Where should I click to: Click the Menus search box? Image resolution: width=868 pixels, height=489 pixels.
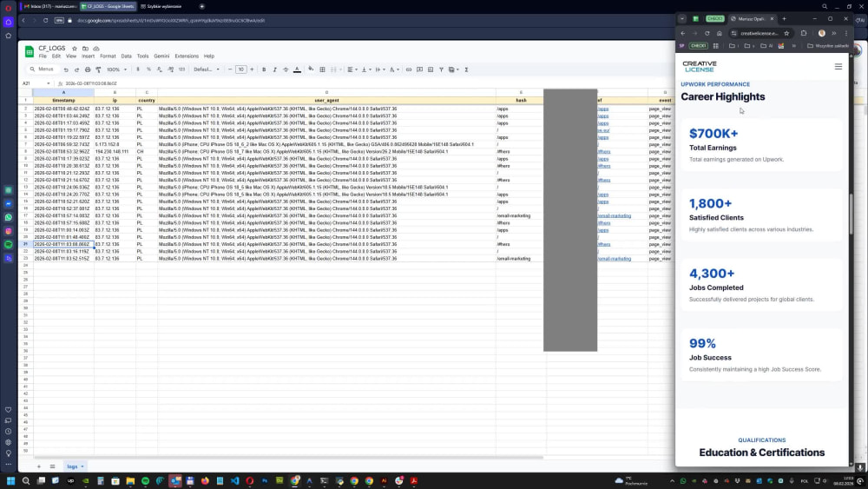tap(43, 69)
